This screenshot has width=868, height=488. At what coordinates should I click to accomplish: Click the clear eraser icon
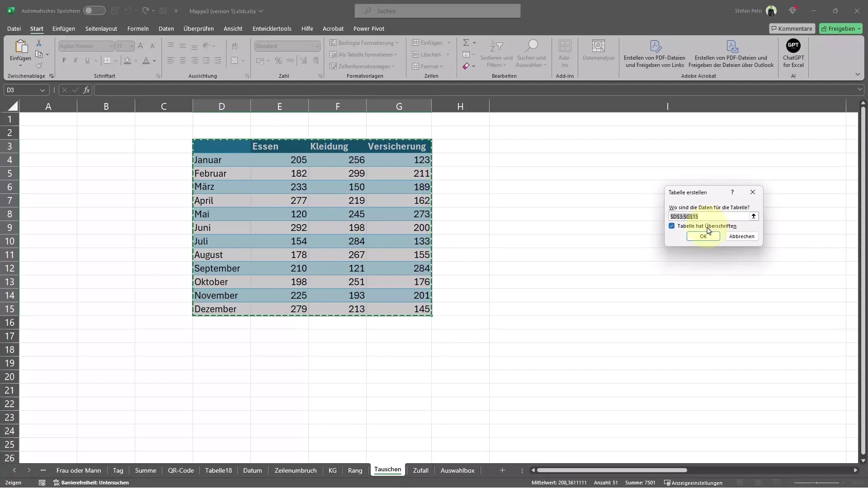tap(466, 66)
